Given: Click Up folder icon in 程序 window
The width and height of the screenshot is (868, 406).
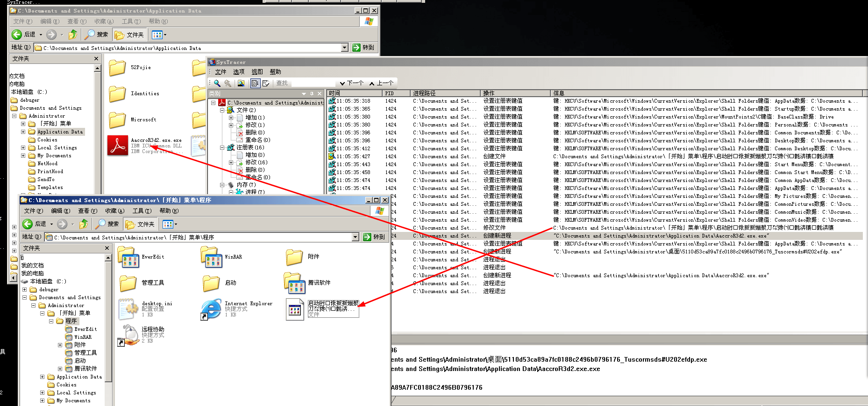Looking at the screenshot, I should click(84, 224).
